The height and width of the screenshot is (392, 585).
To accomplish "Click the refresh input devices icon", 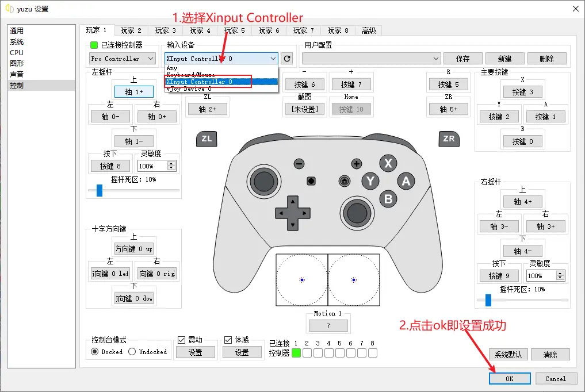I will click(x=286, y=58).
